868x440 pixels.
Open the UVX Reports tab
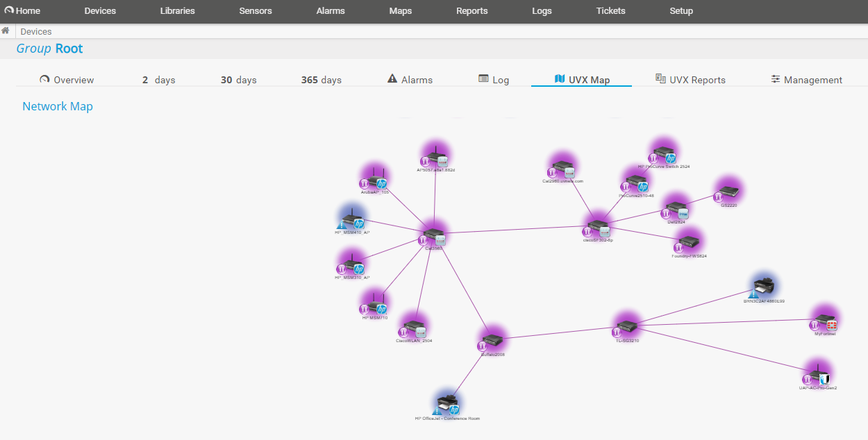pyautogui.click(x=690, y=80)
